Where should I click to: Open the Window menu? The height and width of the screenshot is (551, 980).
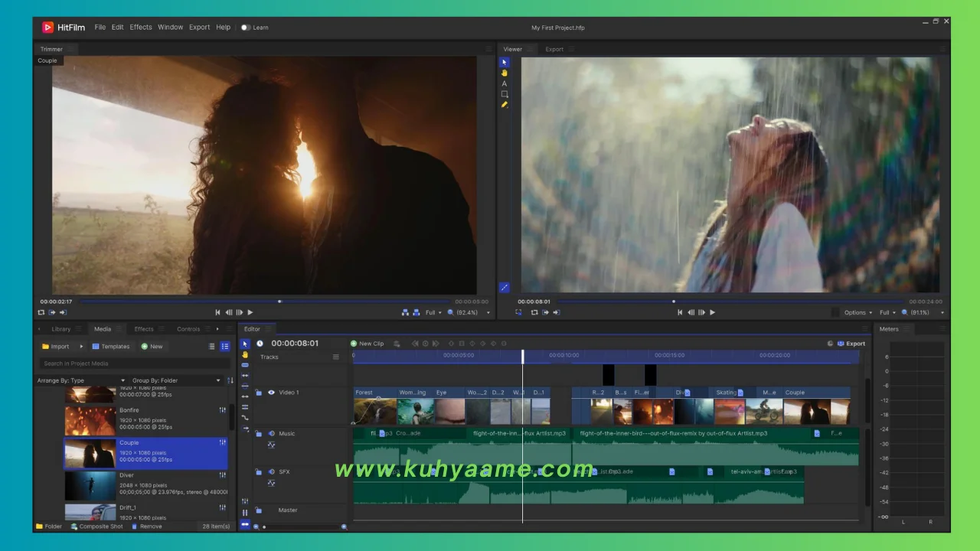[x=170, y=27]
